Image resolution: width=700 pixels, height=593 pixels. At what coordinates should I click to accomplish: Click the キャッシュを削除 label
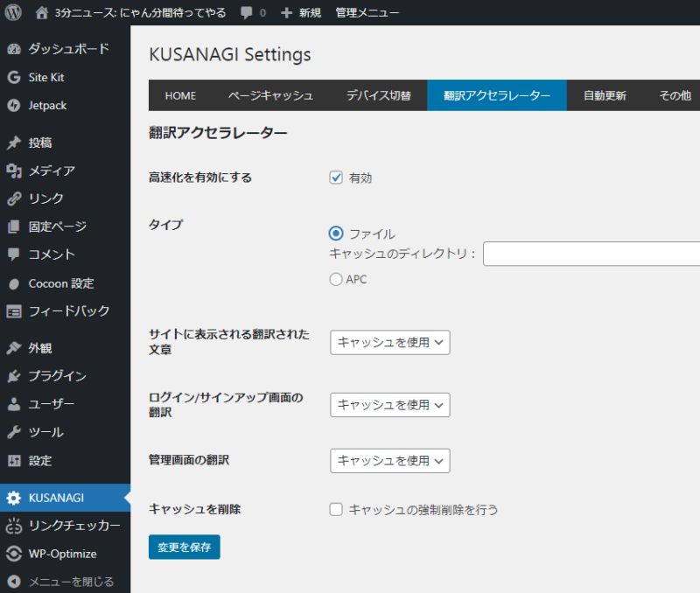coord(194,509)
